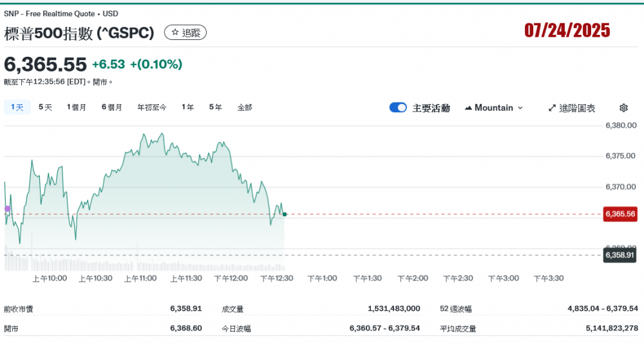Select the 1天 range tab
The width and height of the screenshot is (644, 345).
point(17,107)
